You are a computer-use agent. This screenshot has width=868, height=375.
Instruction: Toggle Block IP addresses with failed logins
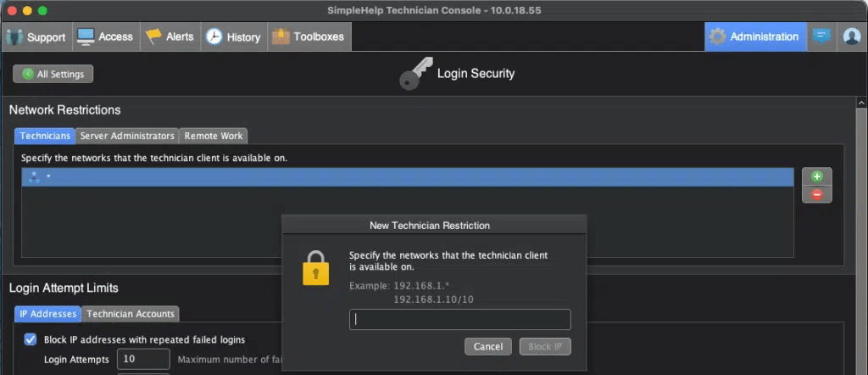(31, 339)
